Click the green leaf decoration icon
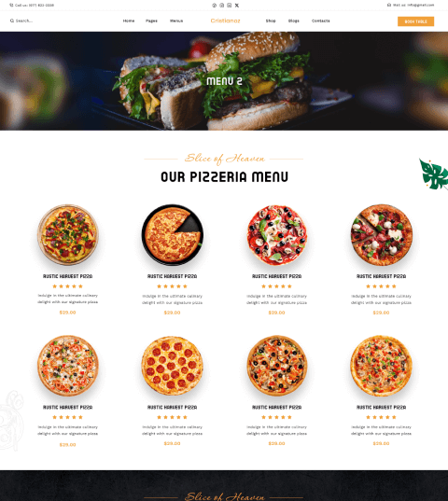Viewport: 448px width, 501px height. (x=434, y=174)
